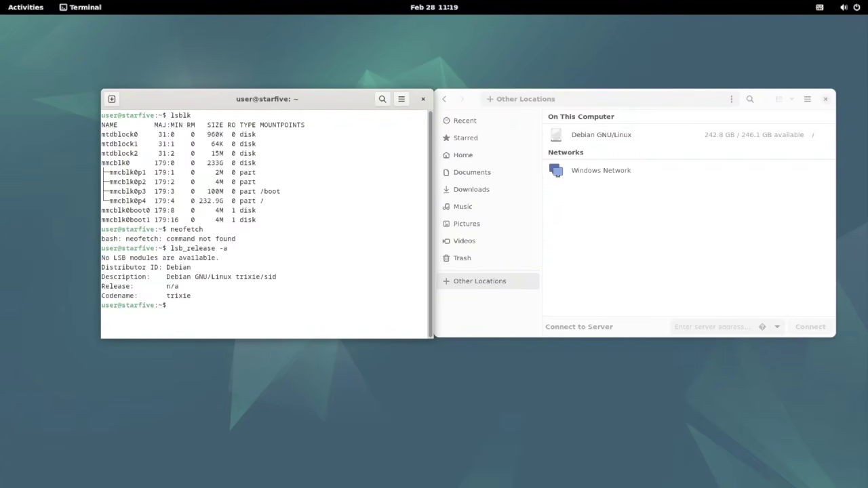This screenshot has height=488, width=868.
Task: Open the path bar three-dot menu
Action: click(x=731, y=99)
